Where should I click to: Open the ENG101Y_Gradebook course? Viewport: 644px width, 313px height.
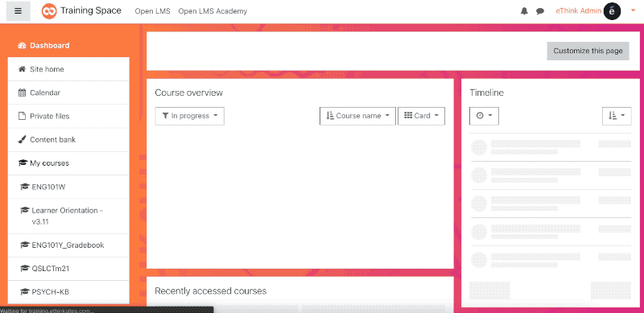68,245
